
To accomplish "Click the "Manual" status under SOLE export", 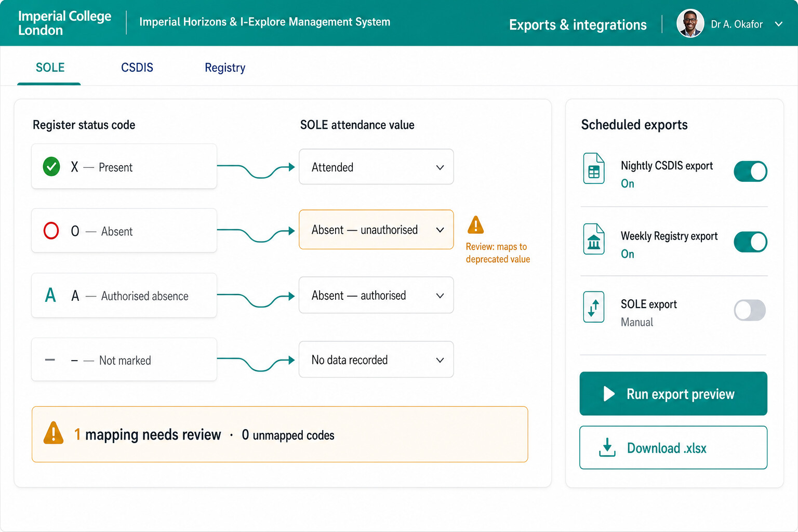I will tap(636, 322).
